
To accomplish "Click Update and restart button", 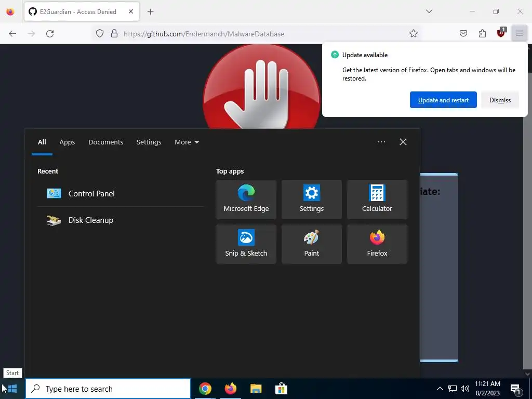I will coord(443,100).
